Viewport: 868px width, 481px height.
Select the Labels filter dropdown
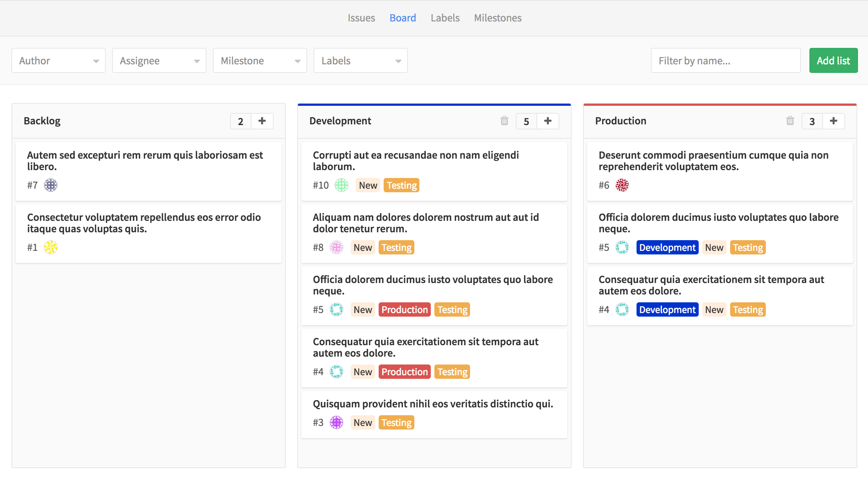pos(360,60)
